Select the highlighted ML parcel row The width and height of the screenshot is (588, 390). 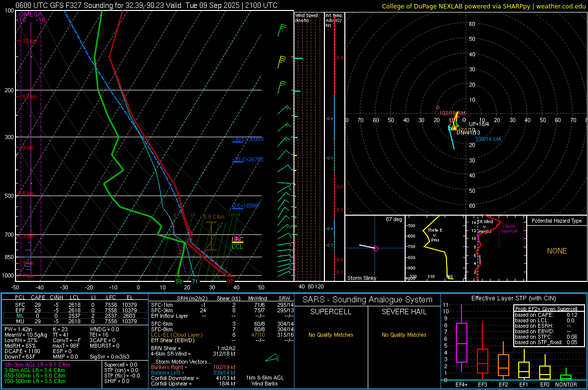74,316
